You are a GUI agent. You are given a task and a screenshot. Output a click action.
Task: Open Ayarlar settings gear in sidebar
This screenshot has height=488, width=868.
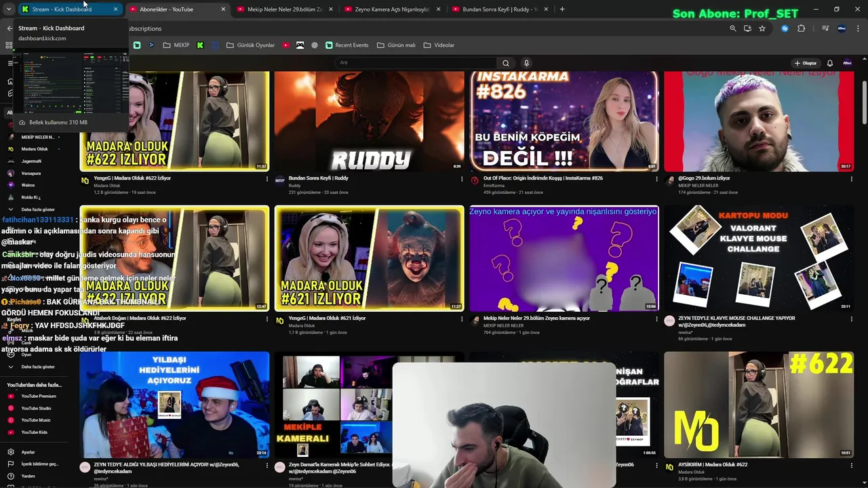click(11, 452)
